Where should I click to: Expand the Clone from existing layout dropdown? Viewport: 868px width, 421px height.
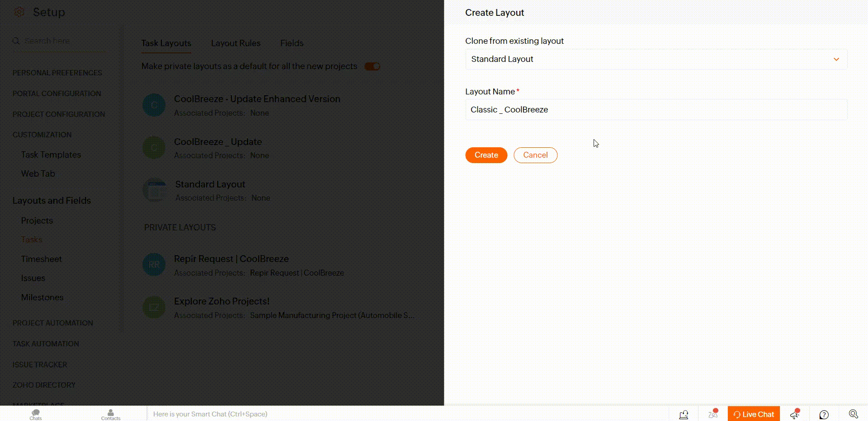pyautogui.click(x=656, y=59)
